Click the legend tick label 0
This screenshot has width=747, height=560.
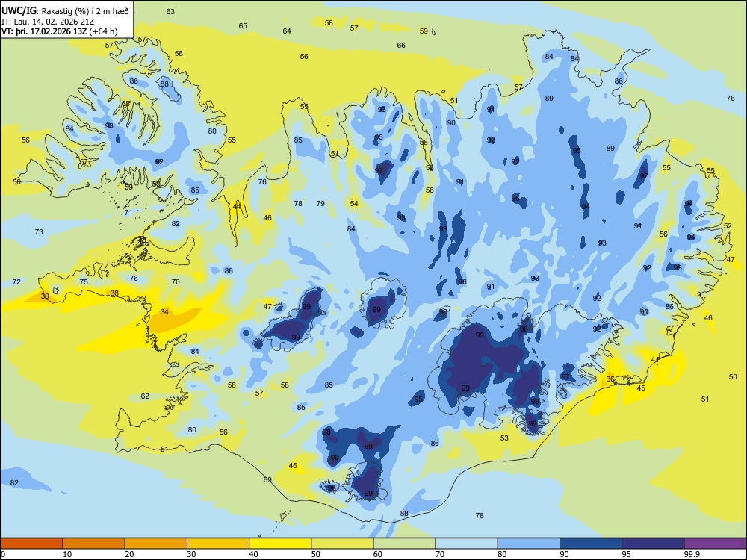[3, 554]
